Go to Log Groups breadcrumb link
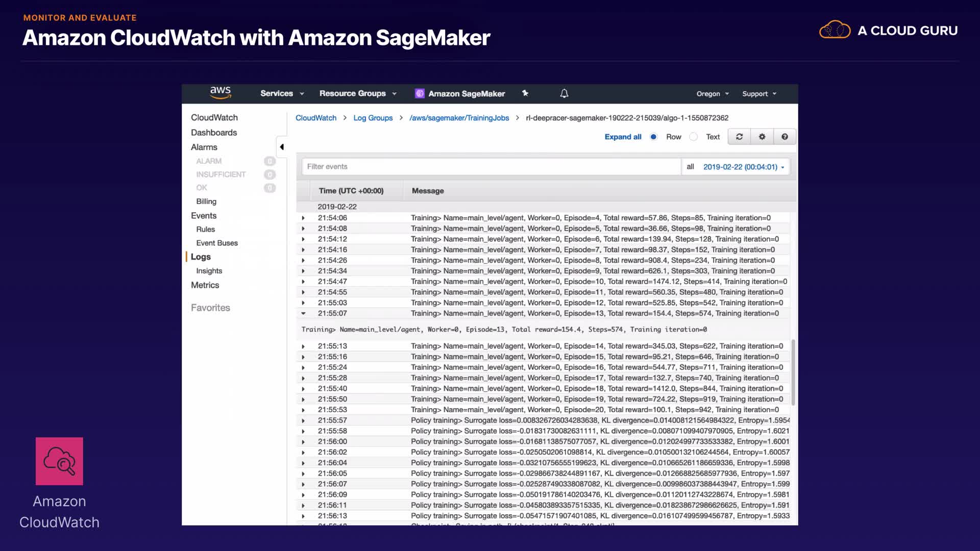This screenshot has width=980, height=551. (x=373, y=118)
